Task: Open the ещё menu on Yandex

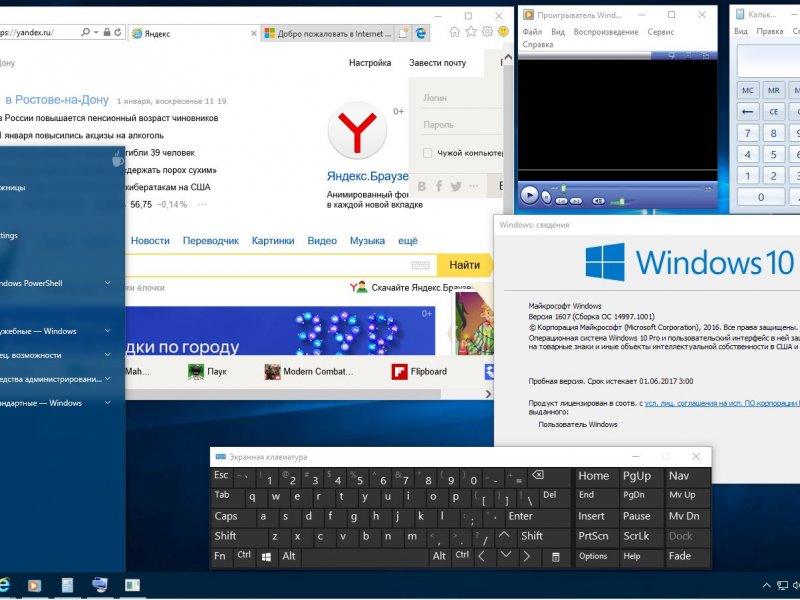Action: 408,241
